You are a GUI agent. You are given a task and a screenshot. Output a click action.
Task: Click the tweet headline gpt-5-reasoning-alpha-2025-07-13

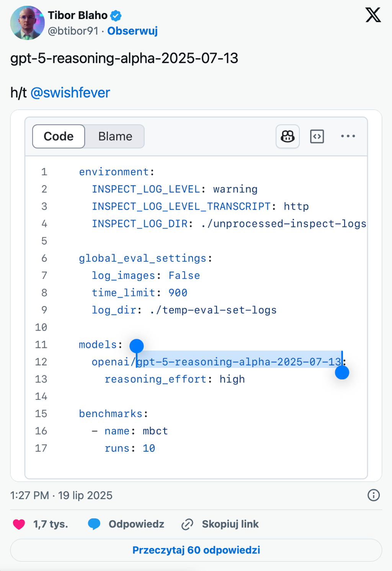pos(124,58)
